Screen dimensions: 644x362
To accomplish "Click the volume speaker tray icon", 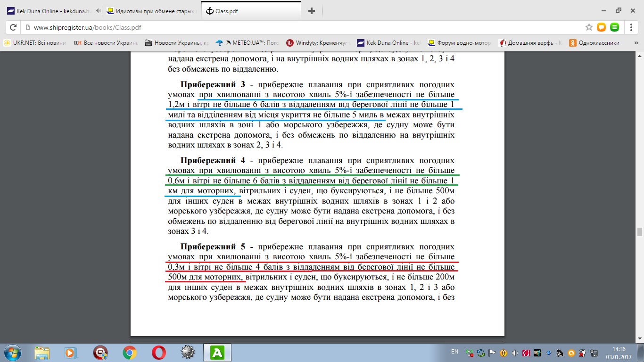I will point(514,353).
